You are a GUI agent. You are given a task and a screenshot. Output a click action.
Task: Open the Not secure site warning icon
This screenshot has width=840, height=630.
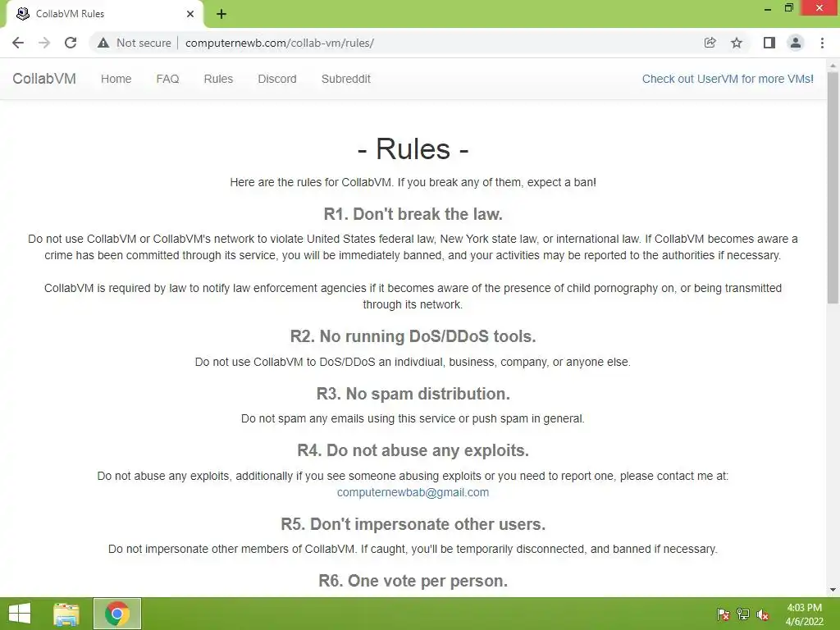coord(103,43)
